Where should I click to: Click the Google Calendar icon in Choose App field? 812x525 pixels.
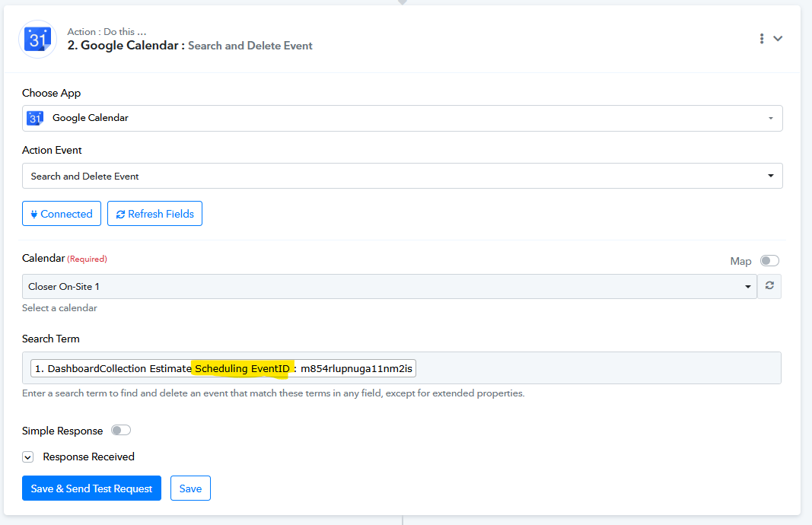tap(35, 118)
